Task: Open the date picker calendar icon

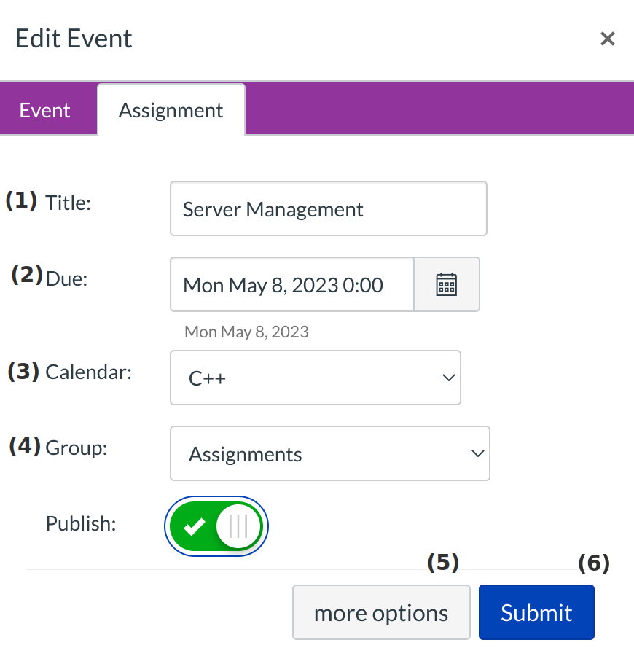Action: (x=446, y=284)
